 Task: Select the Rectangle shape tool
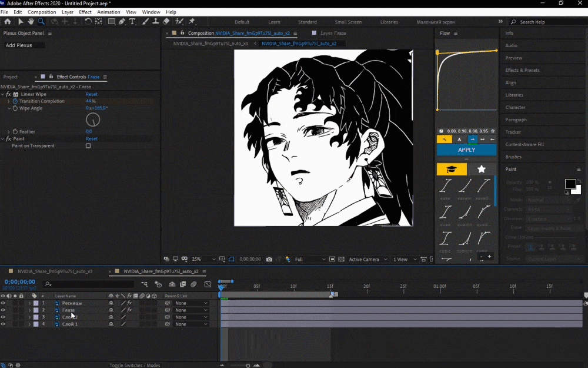tap(111, 21)
